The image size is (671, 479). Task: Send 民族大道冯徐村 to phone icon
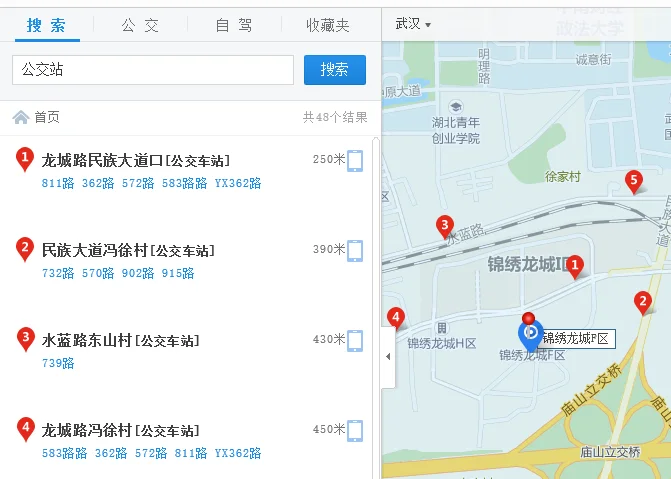355,250
